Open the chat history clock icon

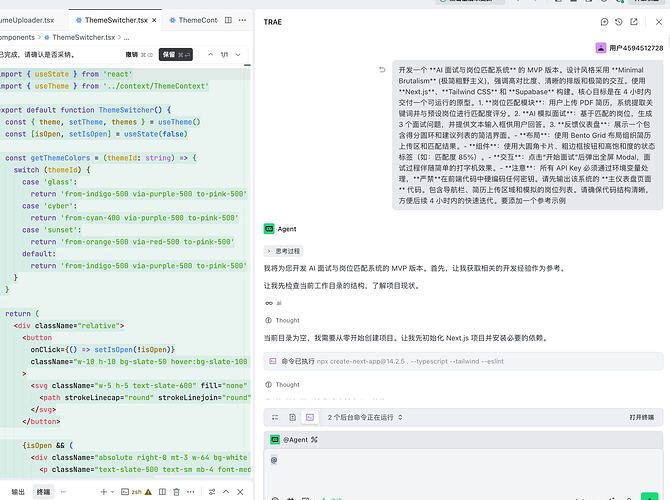tap(618, 22)
